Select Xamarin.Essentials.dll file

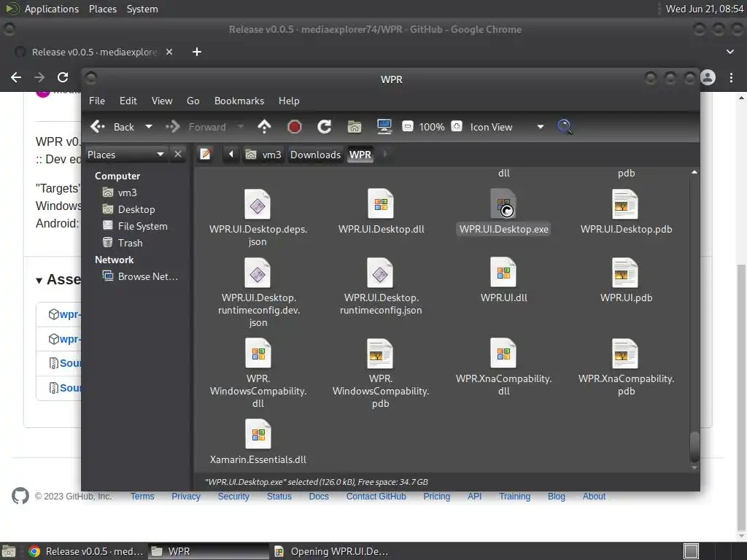tap(258, 442)
